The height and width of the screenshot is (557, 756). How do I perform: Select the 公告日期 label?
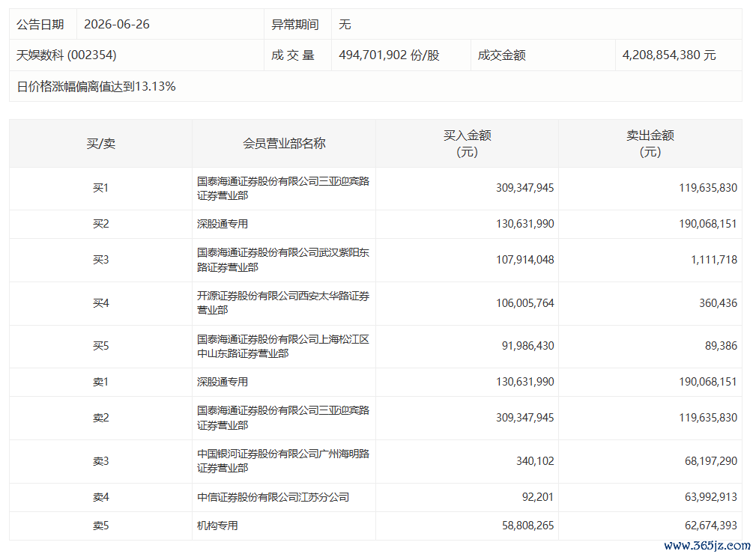[40, 24]
